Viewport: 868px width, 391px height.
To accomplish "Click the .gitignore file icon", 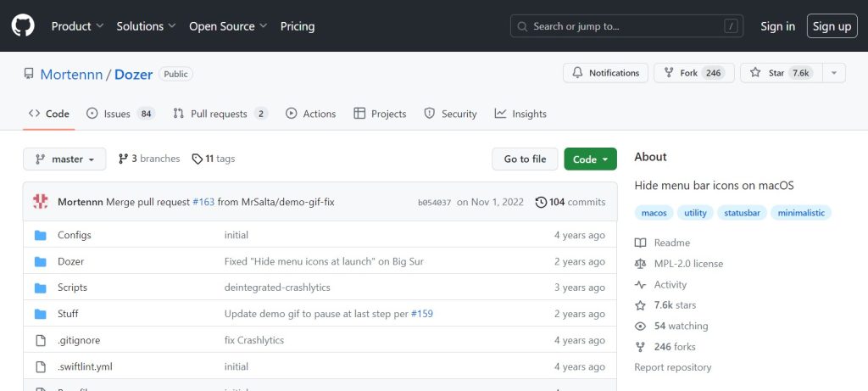I will [41, 340].
